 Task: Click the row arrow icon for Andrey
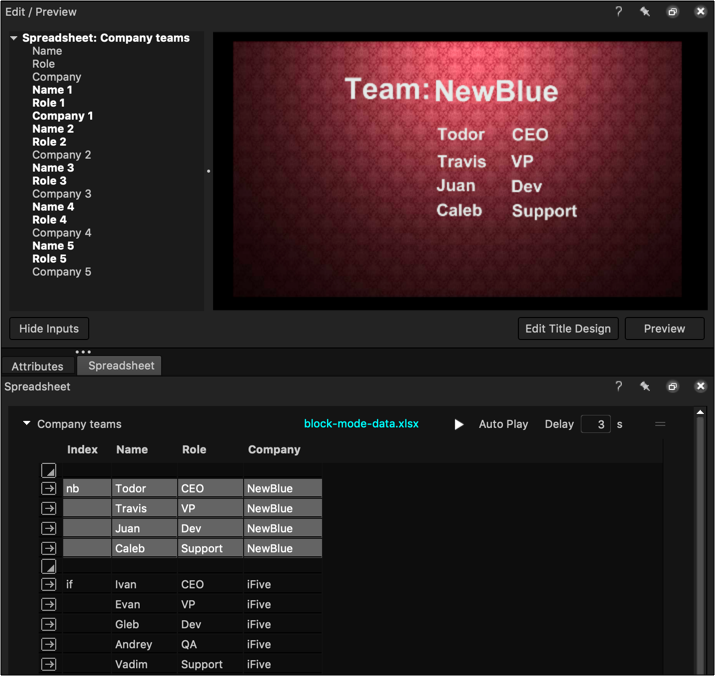coord(48,645)
